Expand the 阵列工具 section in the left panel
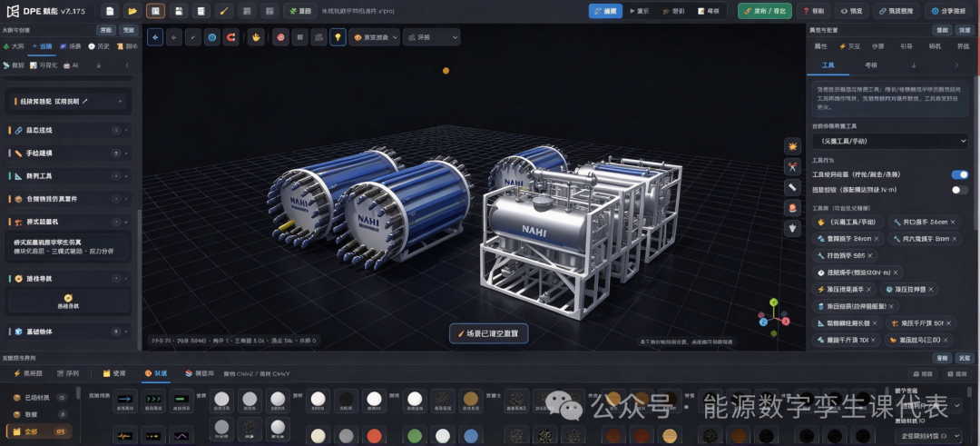 coord(69,176)
